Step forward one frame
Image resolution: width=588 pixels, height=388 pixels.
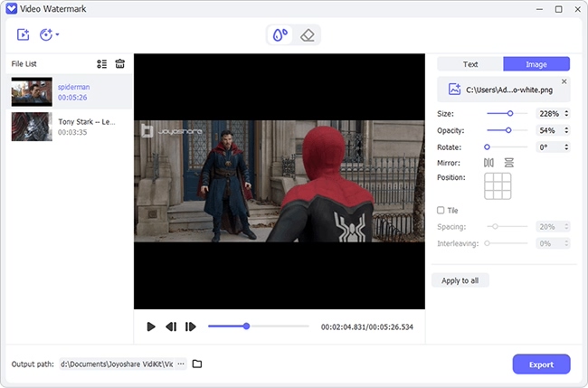191,326
